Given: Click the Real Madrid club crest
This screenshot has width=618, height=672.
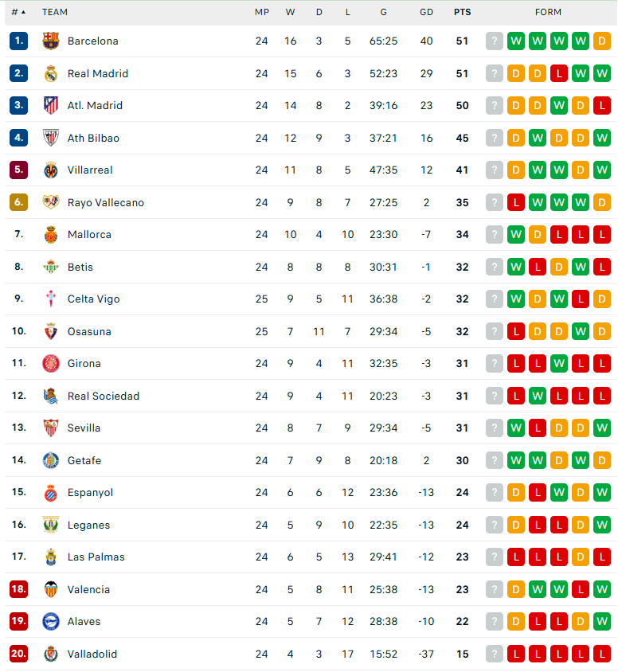Looking at the screenshot, I should pos(51,74).
